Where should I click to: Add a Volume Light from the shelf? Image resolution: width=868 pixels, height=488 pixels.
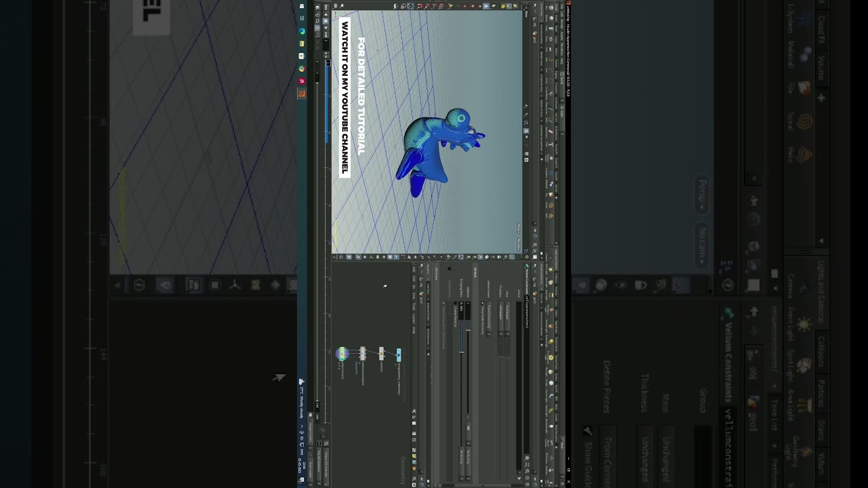coord(551,326)
